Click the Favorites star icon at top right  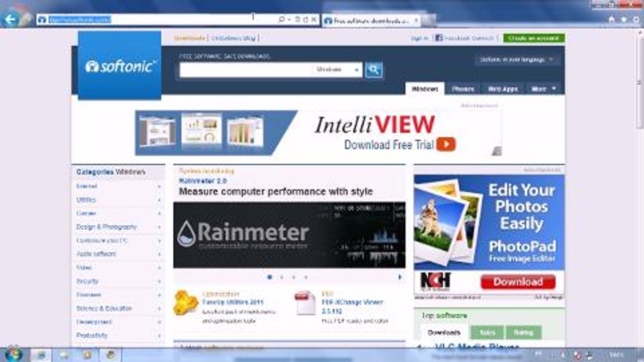point(624,20)
